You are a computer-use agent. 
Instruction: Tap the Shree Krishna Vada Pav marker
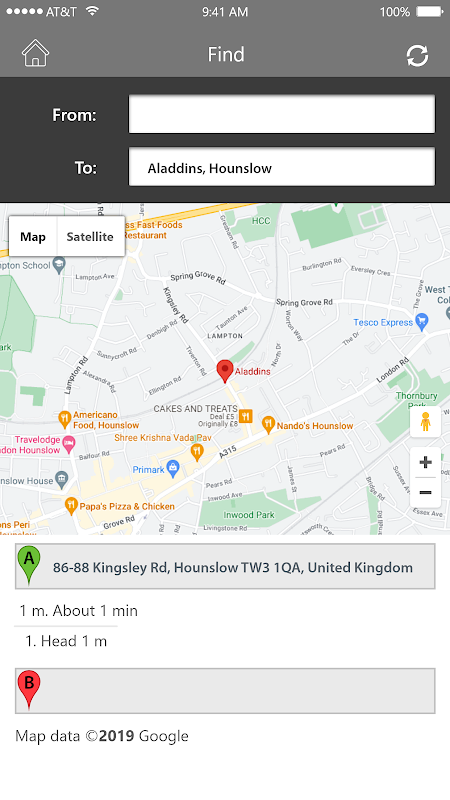point(197,451)
